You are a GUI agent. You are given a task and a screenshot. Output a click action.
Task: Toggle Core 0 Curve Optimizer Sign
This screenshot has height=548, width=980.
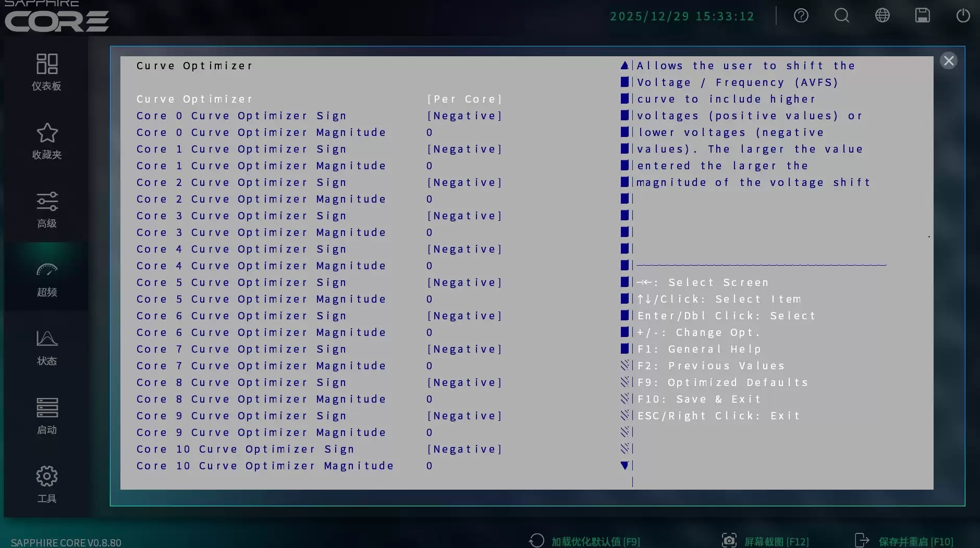tap(464, 115)
